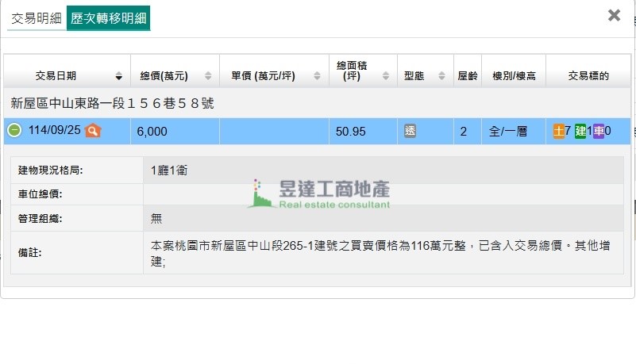The width and height of the screenshot is (636, 364).
Task: Close the dialog with the X icon
Action: click(614, 15)
